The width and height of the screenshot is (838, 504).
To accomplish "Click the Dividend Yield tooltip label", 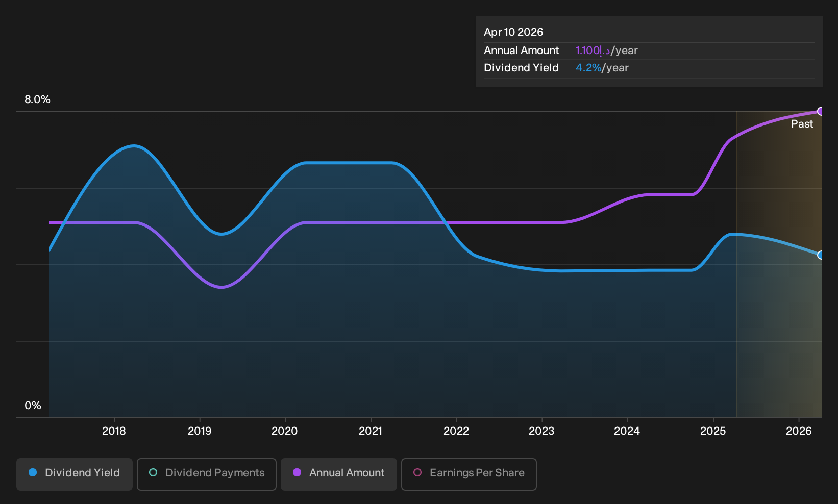I will (x=521, y=68).
